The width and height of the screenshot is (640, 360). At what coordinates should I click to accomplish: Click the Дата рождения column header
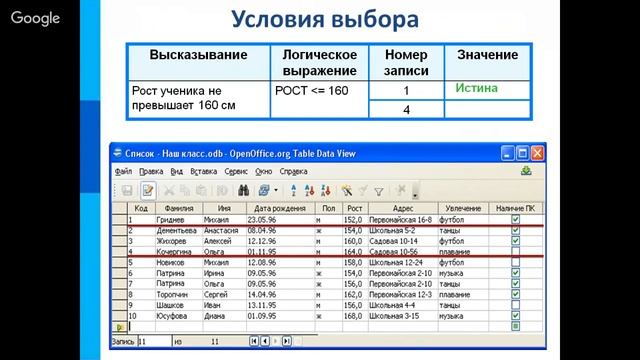[x=280, y=208]
